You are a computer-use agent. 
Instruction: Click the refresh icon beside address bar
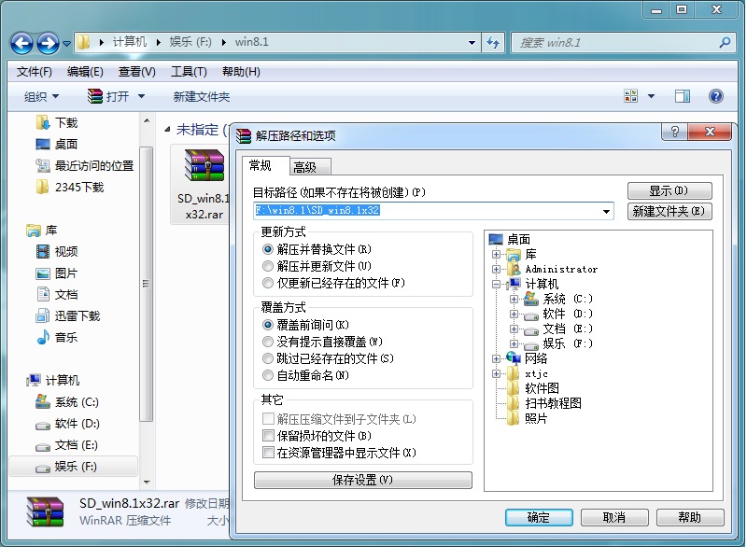point(493,42)
